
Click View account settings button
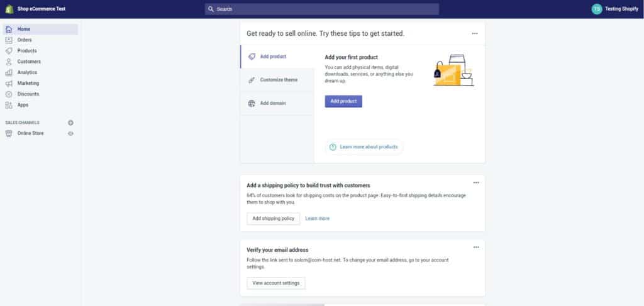click(x=276, y=283)
